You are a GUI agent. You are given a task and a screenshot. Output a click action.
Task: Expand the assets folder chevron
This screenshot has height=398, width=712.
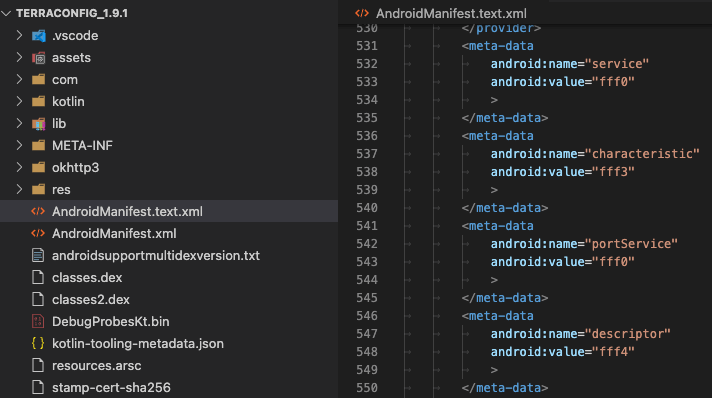coord(19,57)
